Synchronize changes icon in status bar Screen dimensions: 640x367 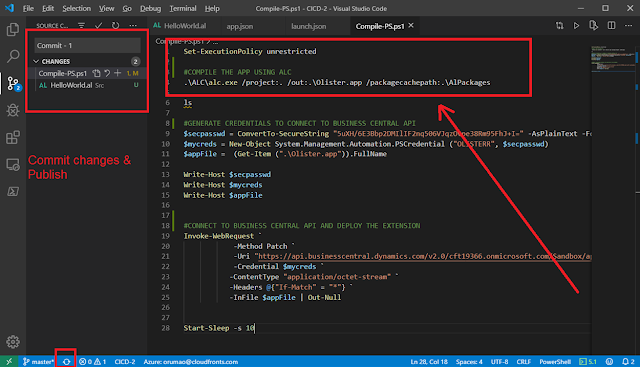[x=66, y=362]
